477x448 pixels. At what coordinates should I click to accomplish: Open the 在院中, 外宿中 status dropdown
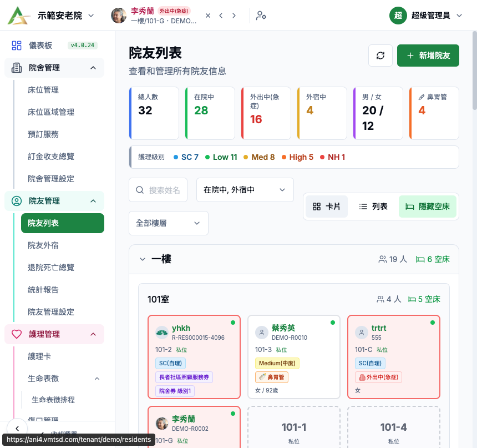[245, 190]
